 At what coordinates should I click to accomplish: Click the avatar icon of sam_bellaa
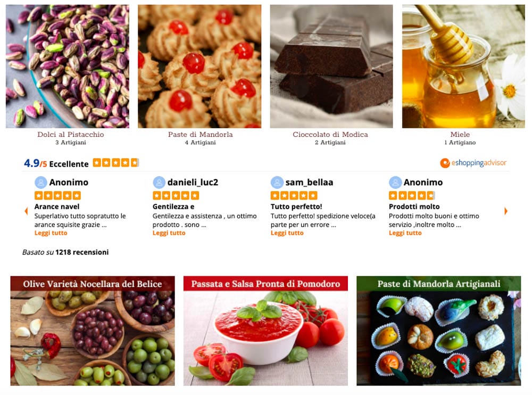pos(277,183)
